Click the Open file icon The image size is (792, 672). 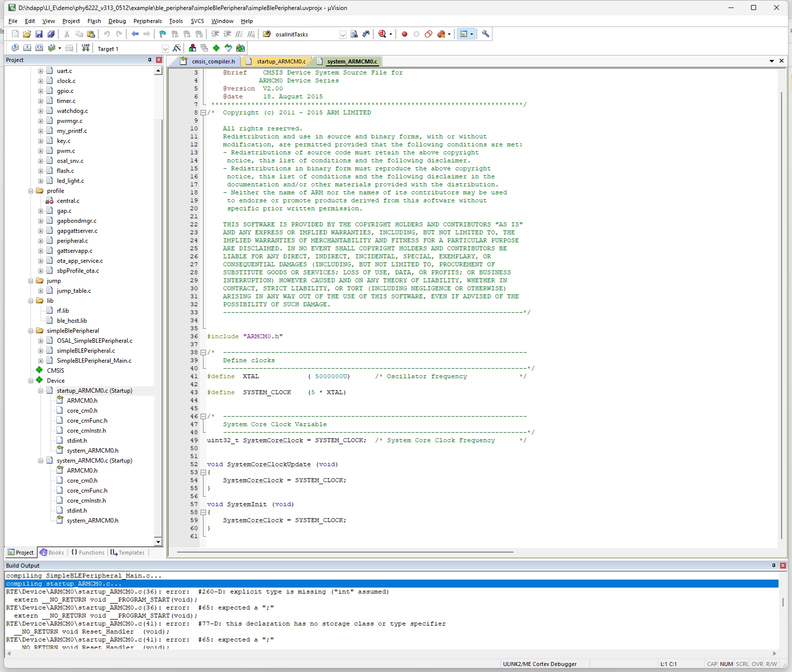[27, 34]
